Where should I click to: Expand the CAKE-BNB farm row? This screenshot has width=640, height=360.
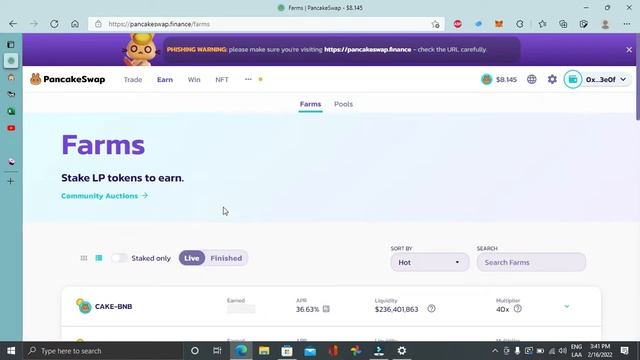[x=567, y=306]
